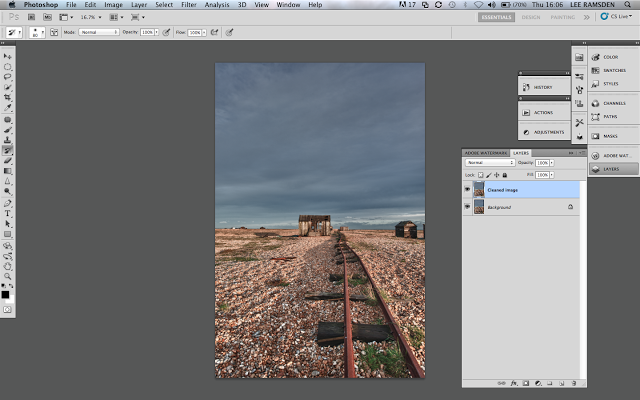This screenshot has height=400, width=640.
Task: Open the Image menu
Action: [113, 4]
